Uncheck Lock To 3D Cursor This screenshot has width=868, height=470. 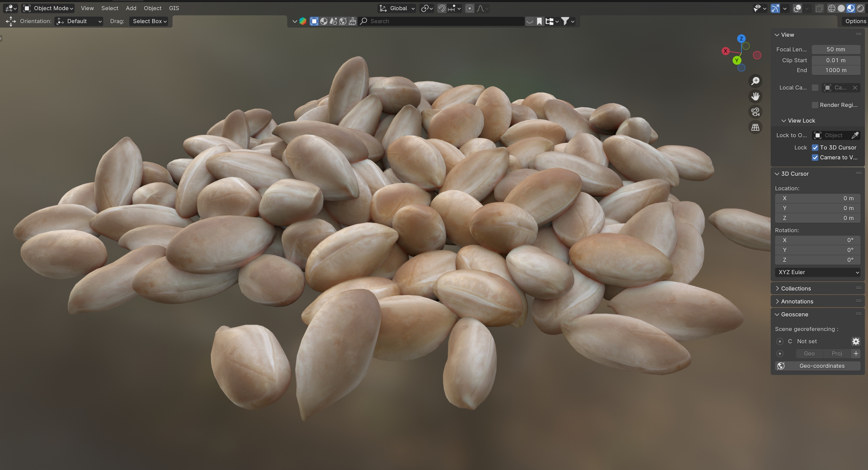point(815,147)
